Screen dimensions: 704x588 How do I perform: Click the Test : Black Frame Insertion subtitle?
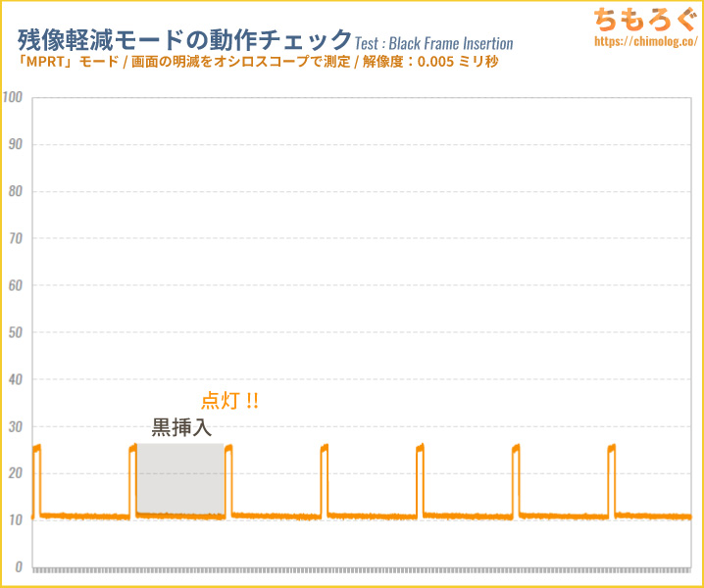click(x=433, y=43)
